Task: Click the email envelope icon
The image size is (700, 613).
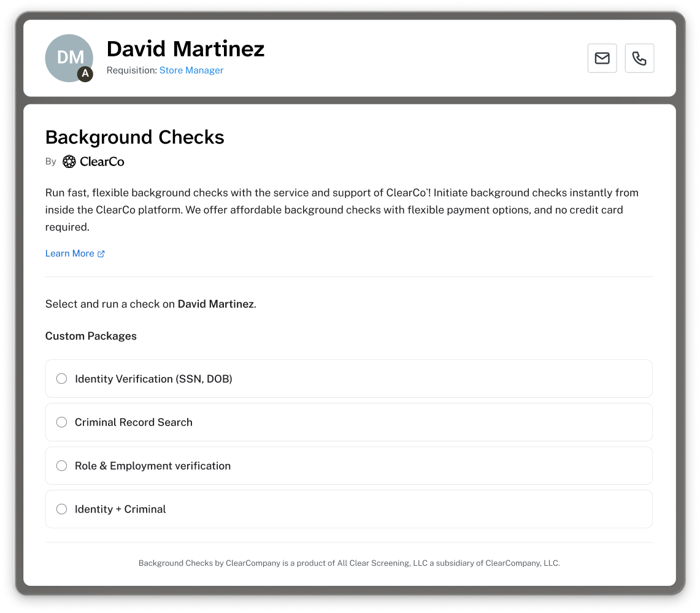Action: click(x=602, y=58)
